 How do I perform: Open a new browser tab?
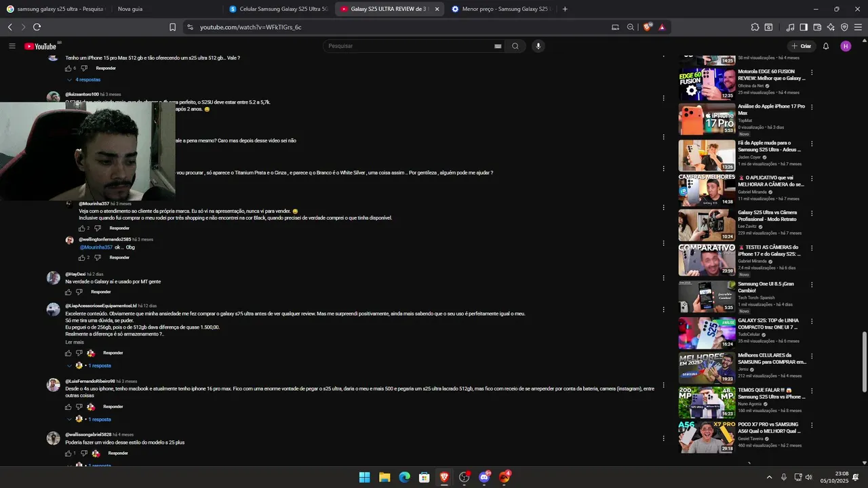(x=565, y=9)
